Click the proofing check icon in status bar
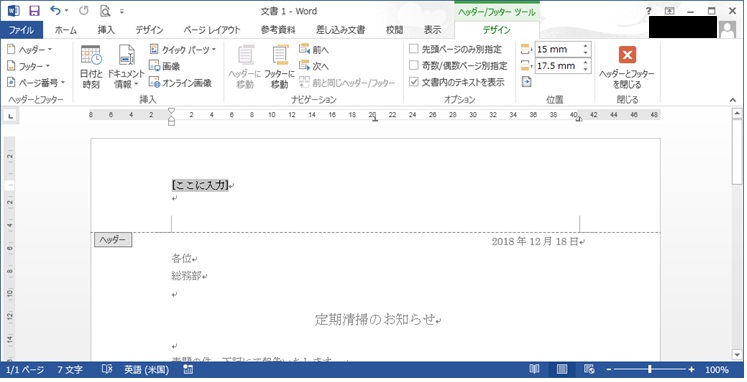Viewport: 747px width, 382px height. pyautogui.click(x=107, y=369)
